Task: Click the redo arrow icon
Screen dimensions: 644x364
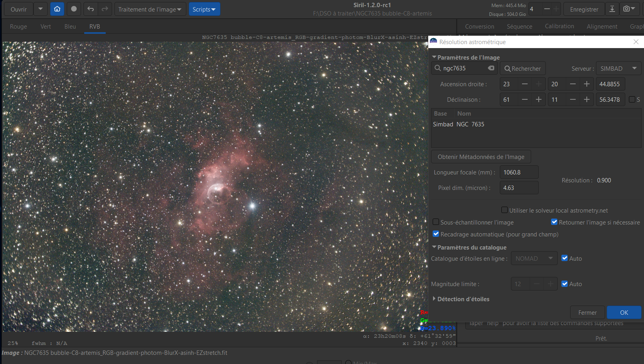Action: click(x=105, y=9)
